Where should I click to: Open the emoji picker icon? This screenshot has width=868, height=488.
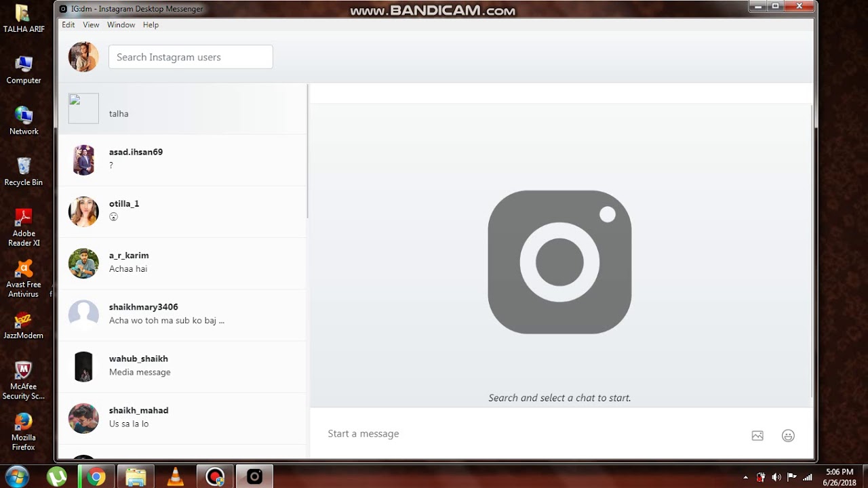pyautogui.click(x=788, y=436)
